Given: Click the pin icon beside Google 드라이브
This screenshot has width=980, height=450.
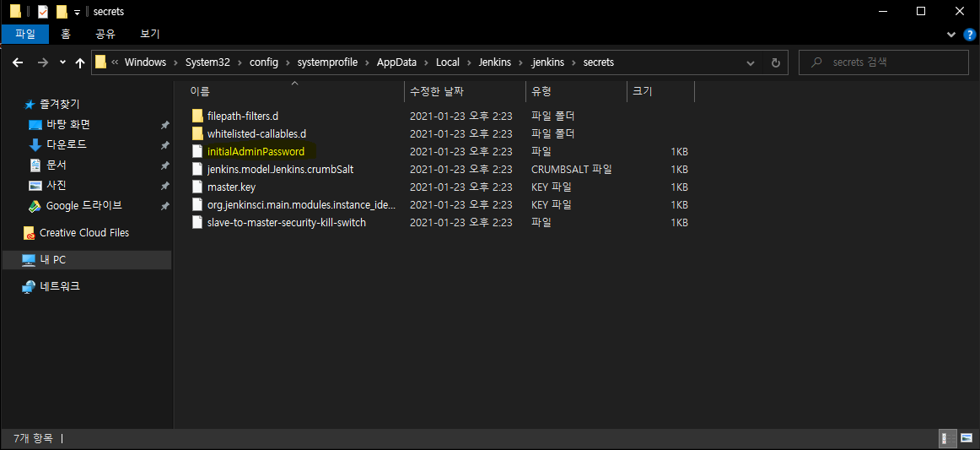Looking at the screenshot, I should [164, 206].
